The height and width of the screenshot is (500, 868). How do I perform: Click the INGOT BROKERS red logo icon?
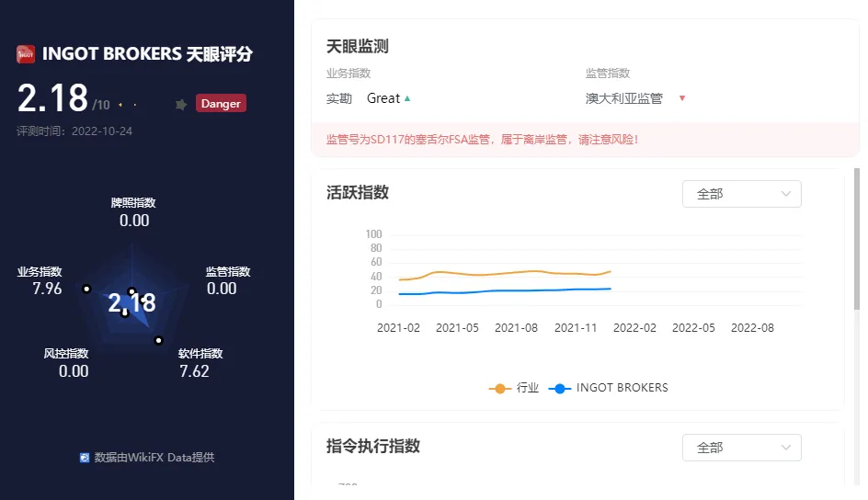26,54
